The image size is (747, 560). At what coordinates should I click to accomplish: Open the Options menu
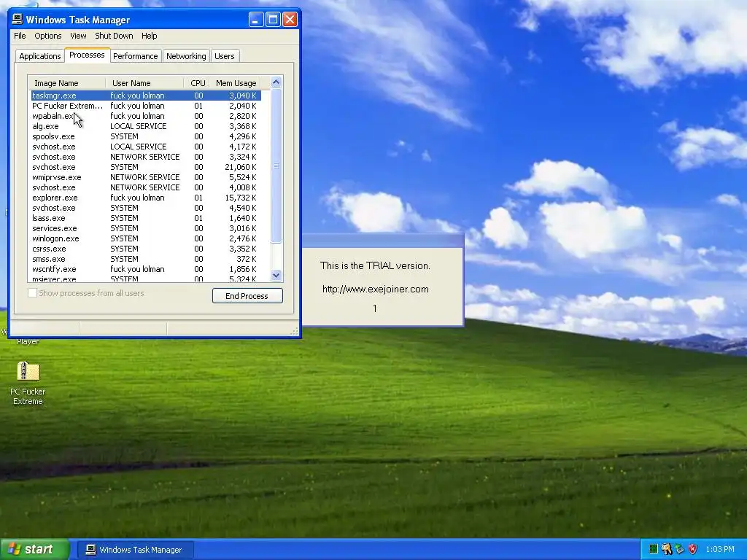[x=47, y=36]
